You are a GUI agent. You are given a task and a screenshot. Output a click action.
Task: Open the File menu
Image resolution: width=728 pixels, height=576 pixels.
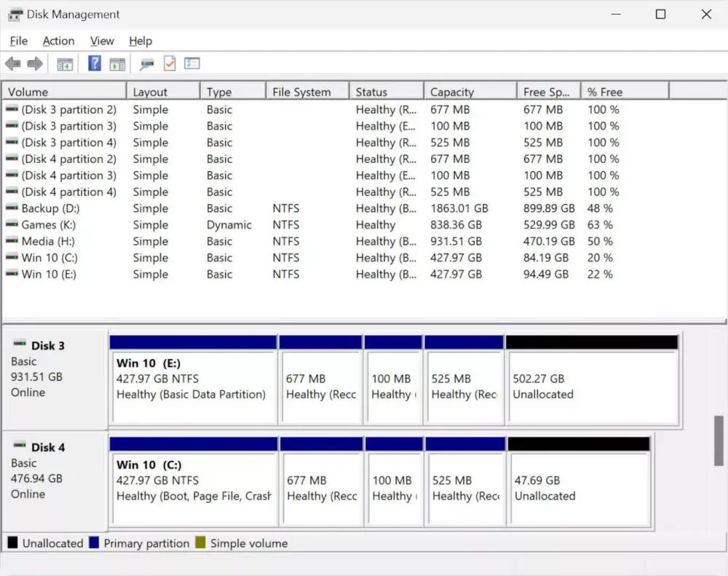tap(19, 41)
